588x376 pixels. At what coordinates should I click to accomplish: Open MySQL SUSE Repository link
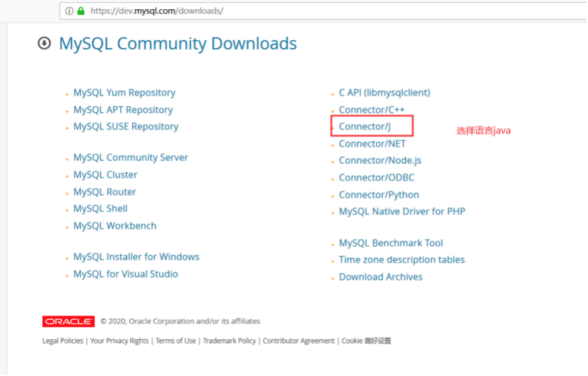[x=126, y=127]
